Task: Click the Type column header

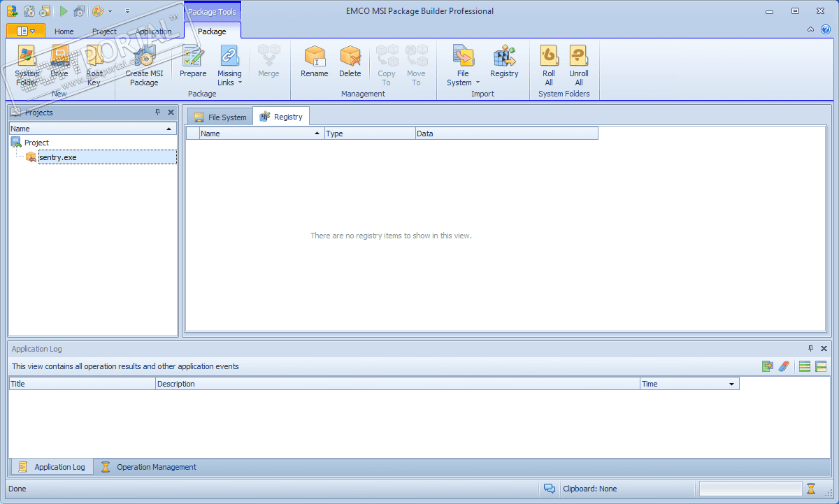Action: tap(371, 133)
